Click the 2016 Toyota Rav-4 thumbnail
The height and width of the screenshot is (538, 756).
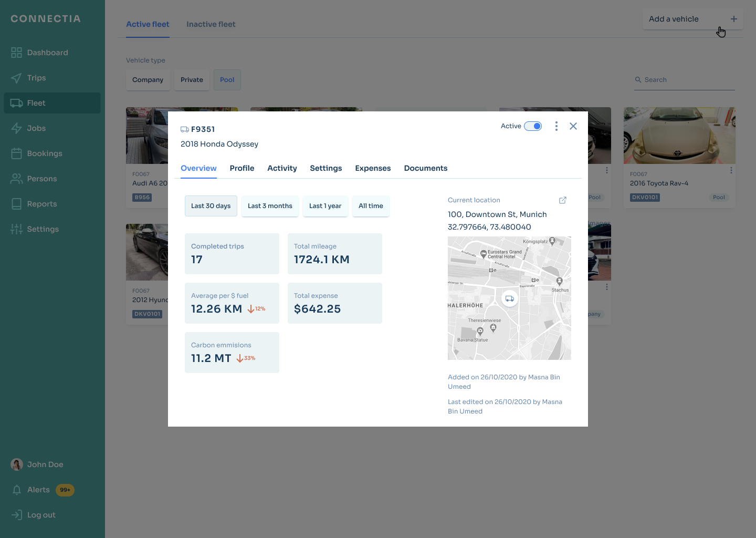click(x=679, y=136)
